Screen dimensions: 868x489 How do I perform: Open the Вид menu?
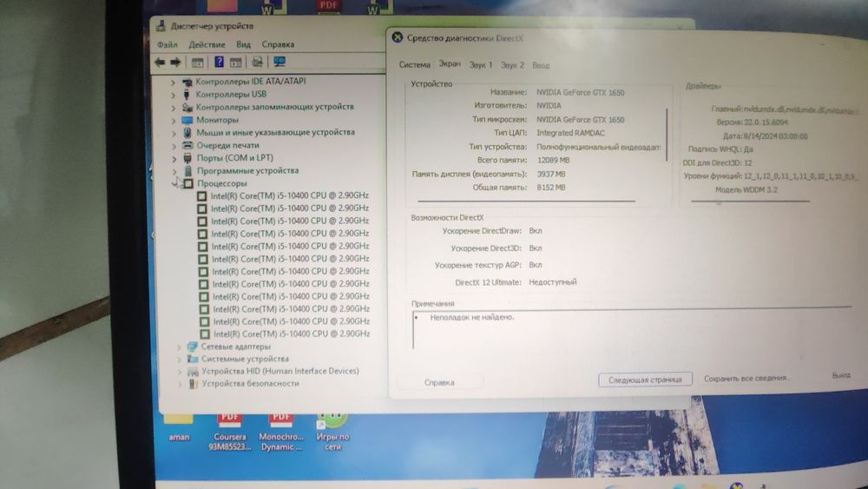244,44
